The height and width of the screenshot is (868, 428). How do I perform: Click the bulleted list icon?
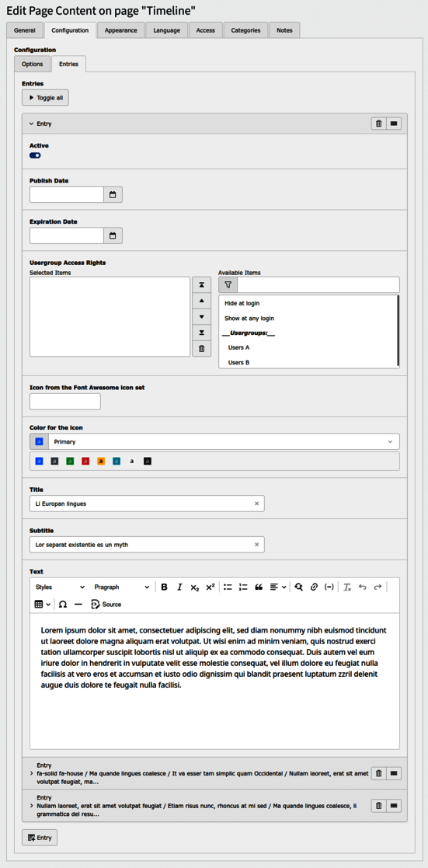[228, 587]
